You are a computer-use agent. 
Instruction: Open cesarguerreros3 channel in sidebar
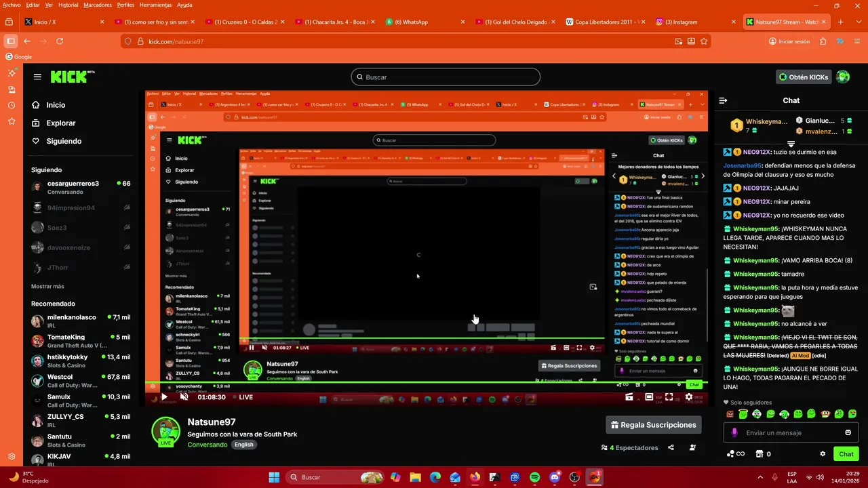coord(81,187)
